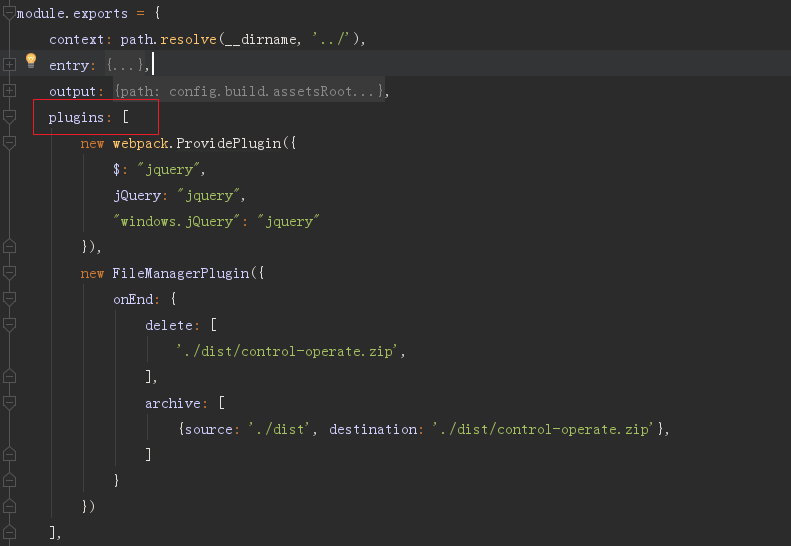
Task: Click the '../' string literal
Action: (331, 39)
